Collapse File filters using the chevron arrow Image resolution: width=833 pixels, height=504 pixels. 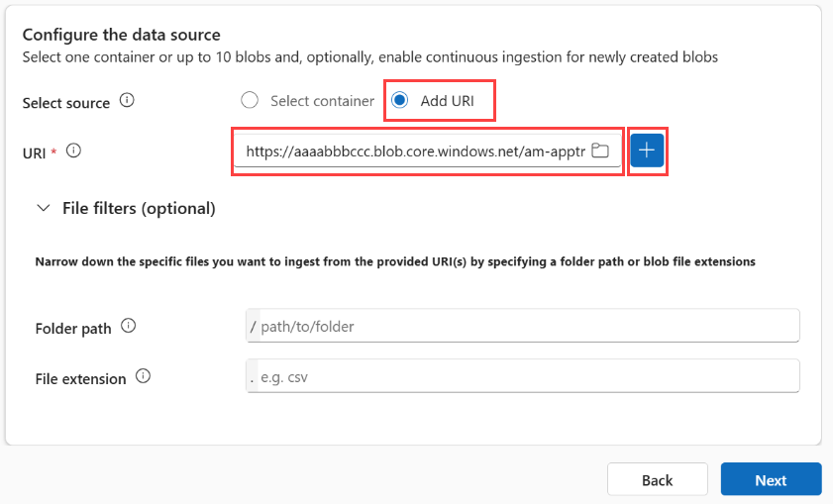point(43,208)
